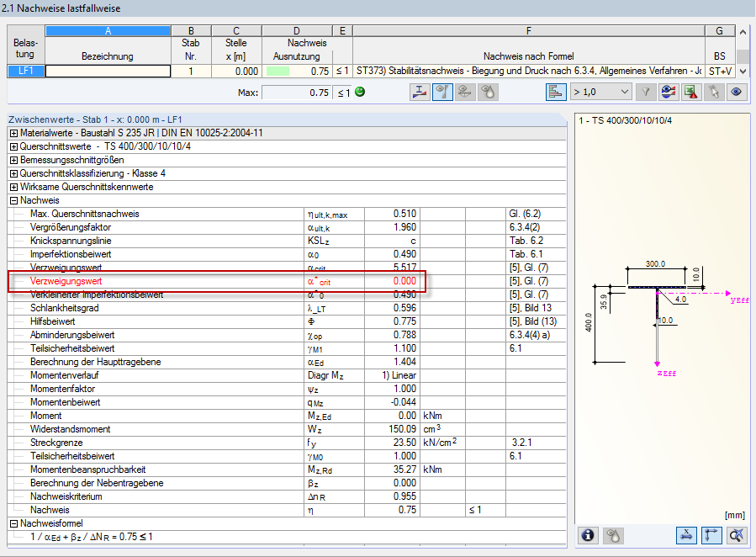Open the '> 1,0' ratio filter dropdown
756x557 pixels.
pos(600,92)
